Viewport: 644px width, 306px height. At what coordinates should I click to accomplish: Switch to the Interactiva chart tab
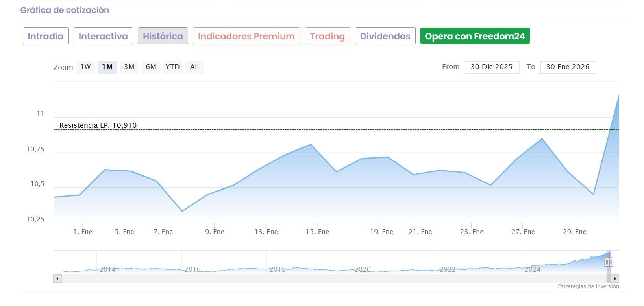tap(103, 36)
